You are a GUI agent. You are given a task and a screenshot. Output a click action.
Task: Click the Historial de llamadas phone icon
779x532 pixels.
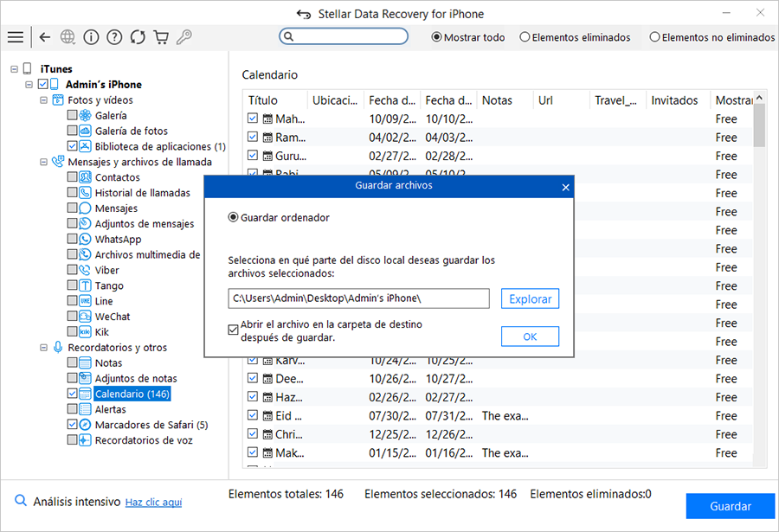tap(86, 193)
